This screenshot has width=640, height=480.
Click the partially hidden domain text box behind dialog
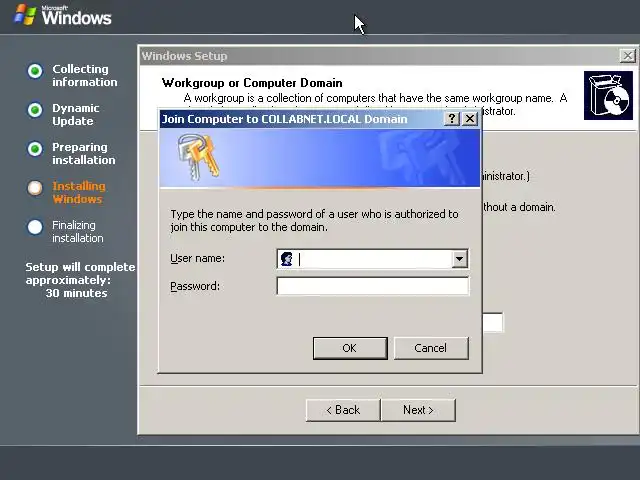tap(493, 322)
